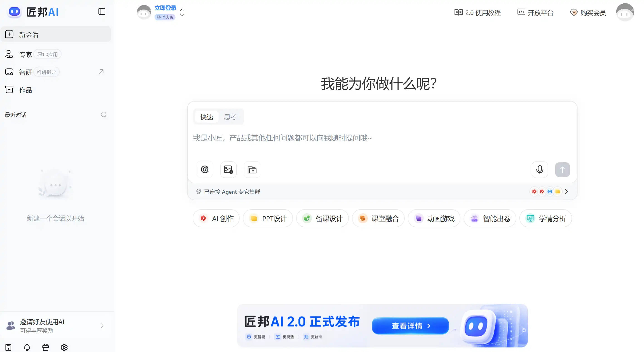Click the 最近对话 heading
The image size is (644, 352).
coord(15,115)
